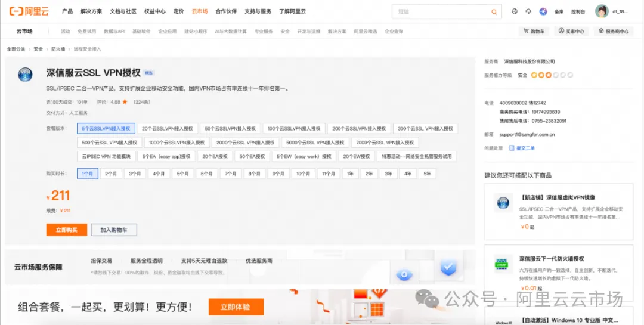Viewport: 644px width, 325px height.
Task: Click the 提交工单 document icon
Action: coord(512,148)
